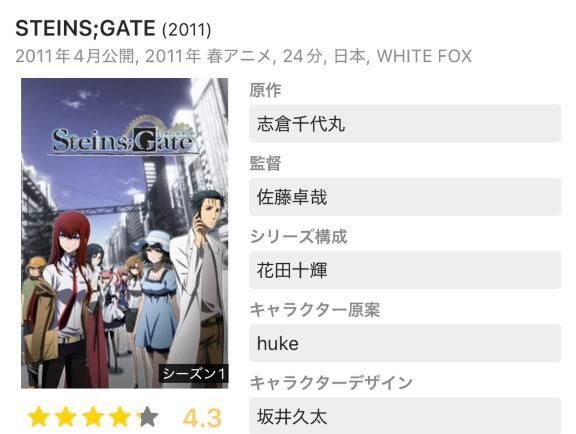Select original author 志倉千代丸
Screen dimensions: 576x434
pos(405,123)
